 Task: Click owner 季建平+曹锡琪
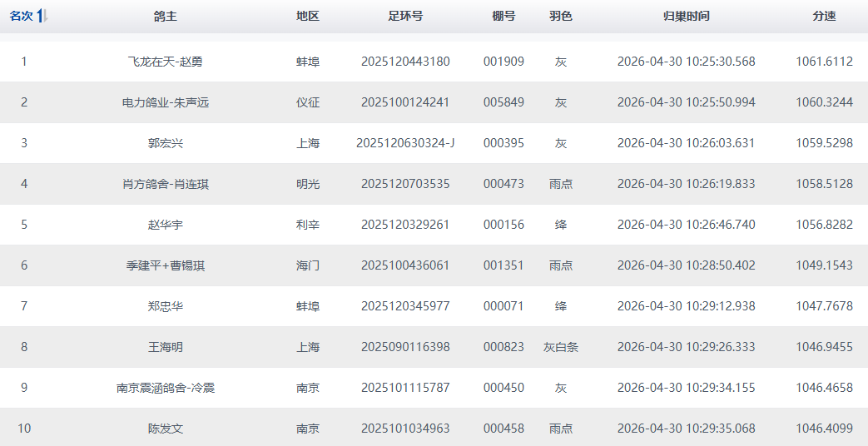point(165,265)
